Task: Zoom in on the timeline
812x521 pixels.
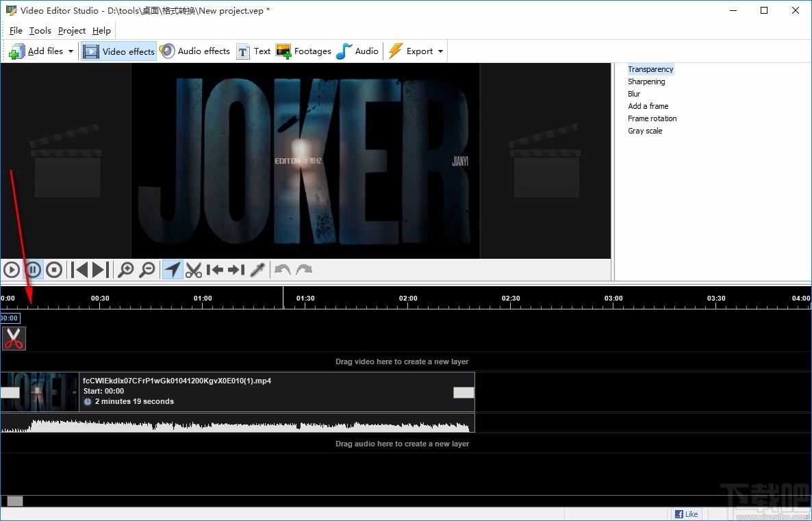Action: tap(125, 270)
